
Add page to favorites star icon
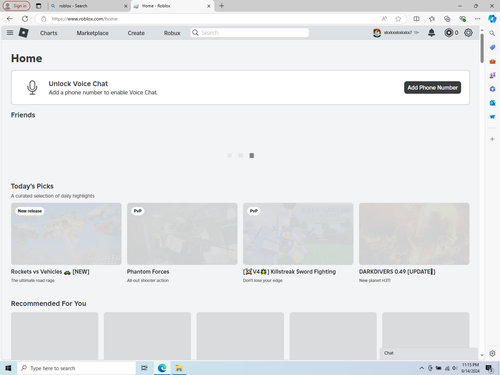pyautogui.click(x=398, y=19)
